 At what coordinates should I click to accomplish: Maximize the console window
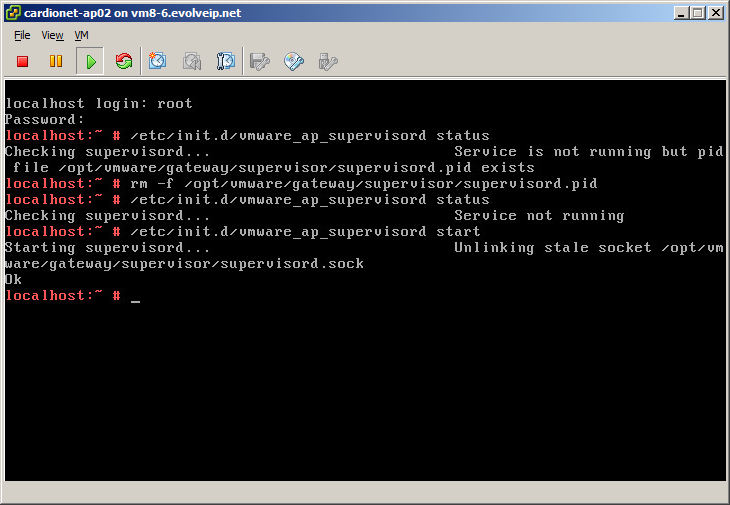click(x=699, y=12)
